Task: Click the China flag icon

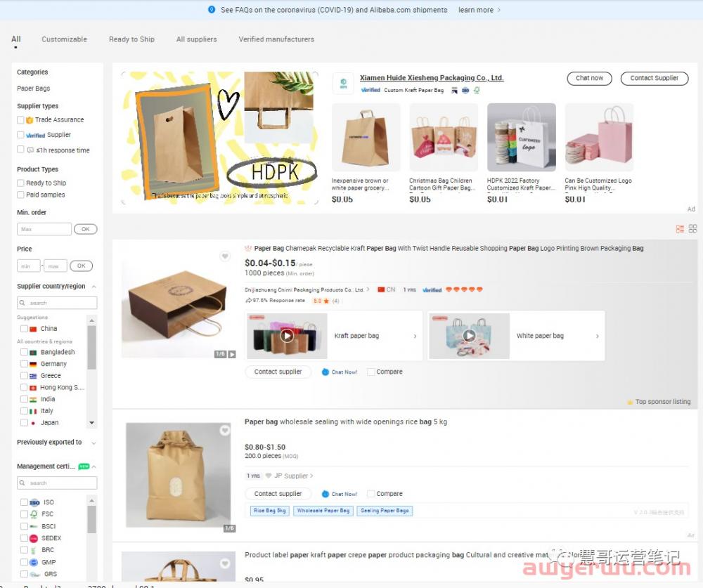Action: click(33, 329)
